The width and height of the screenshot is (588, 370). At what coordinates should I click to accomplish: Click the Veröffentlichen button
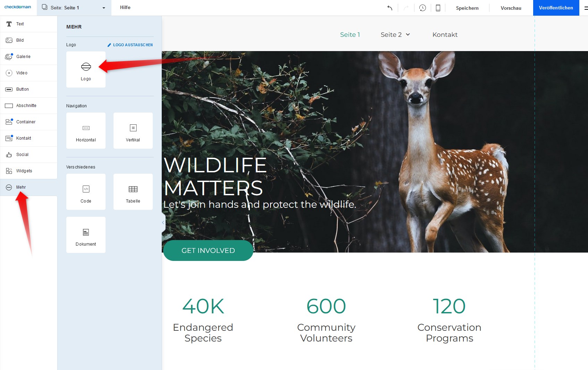(x=556, y=8)
